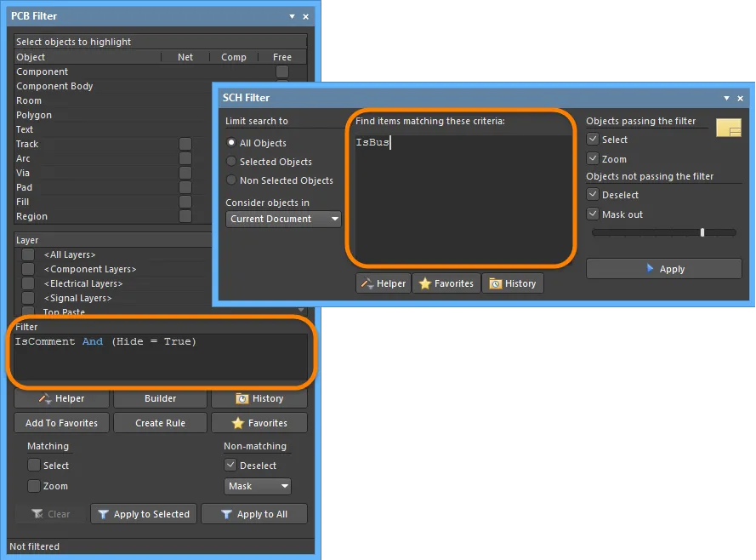Select the Polygon object row

[113, 115]
